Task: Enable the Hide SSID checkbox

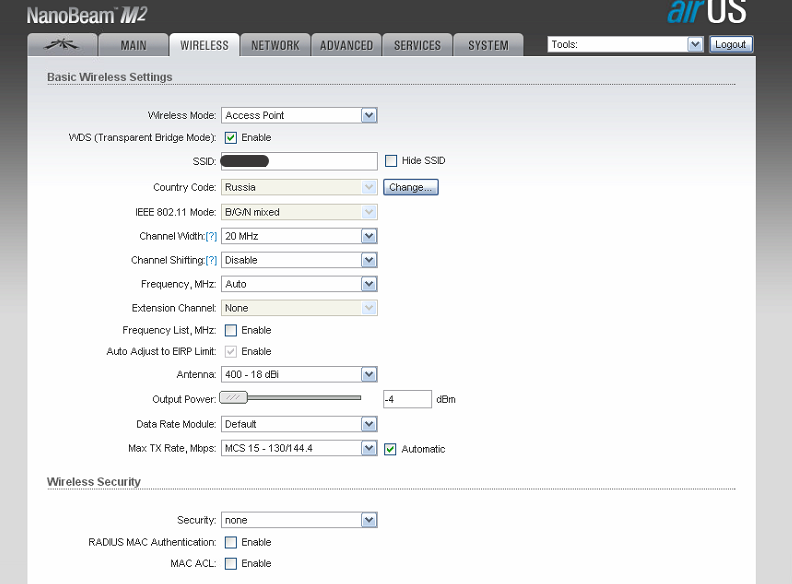Action: coord(391,161)
